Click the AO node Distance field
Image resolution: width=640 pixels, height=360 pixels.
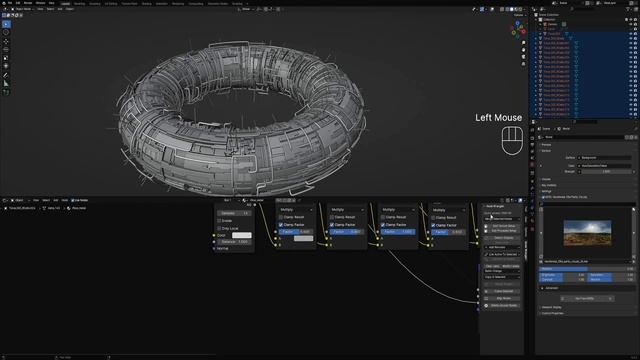point(234,242)
